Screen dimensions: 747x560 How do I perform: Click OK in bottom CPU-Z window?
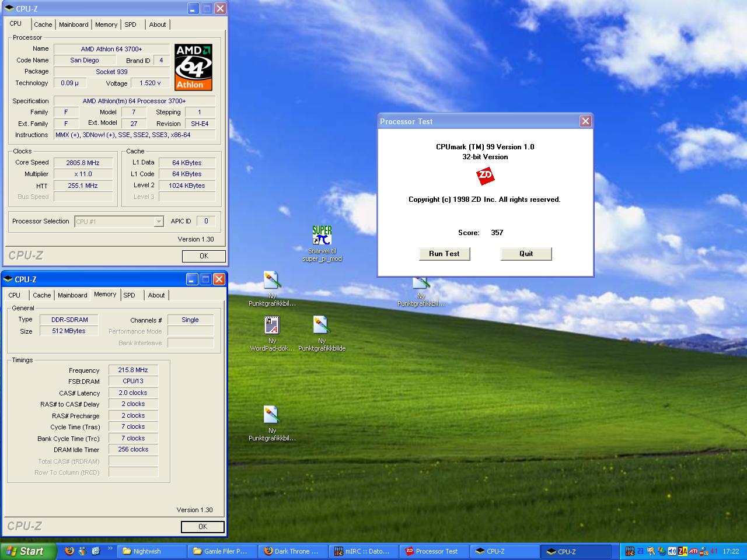click(203, 527)
